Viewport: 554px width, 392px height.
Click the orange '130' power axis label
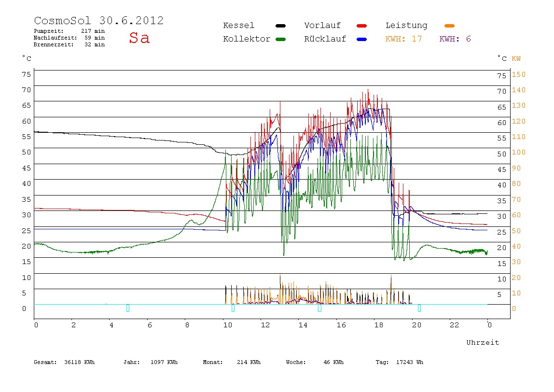[519, 106]
